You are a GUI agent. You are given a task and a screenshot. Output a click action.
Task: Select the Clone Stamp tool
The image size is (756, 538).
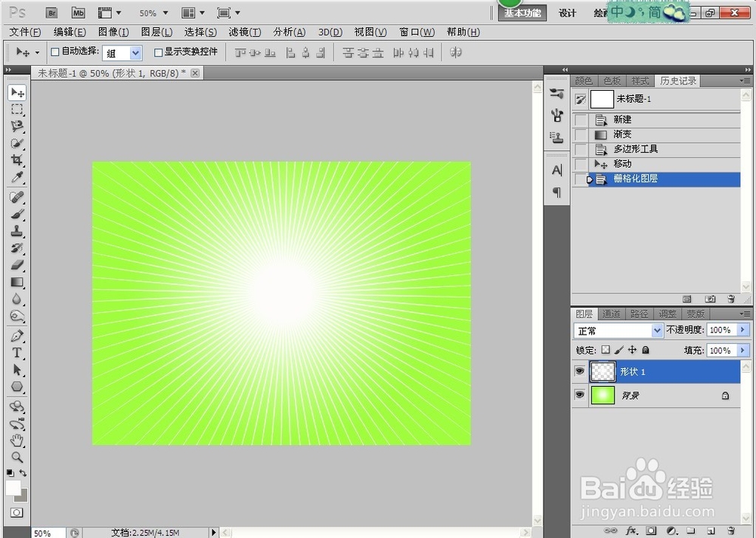[17, 231]
